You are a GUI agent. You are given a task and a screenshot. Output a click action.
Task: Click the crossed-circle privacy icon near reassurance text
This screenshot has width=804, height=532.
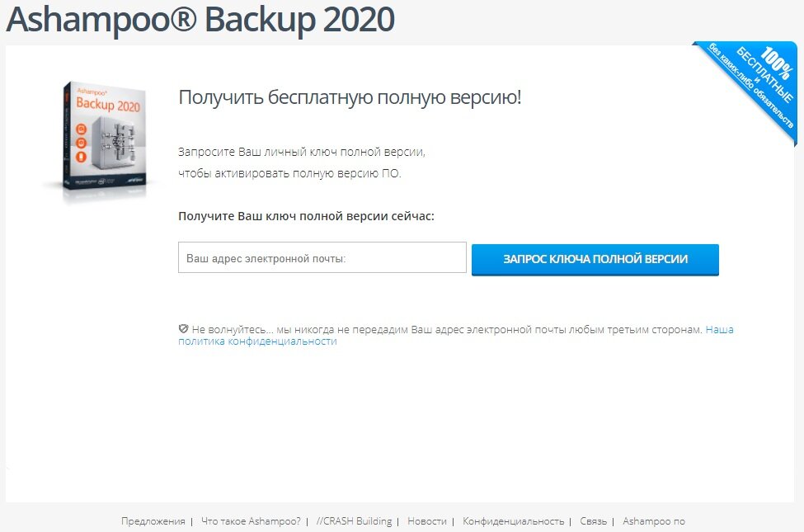184,327
